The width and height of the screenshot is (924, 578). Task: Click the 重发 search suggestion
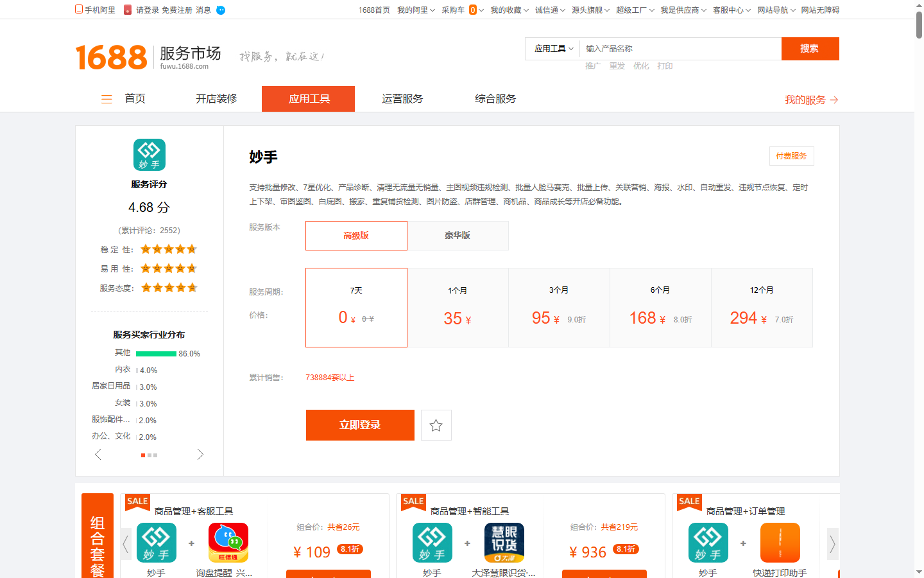click(617, 66)
